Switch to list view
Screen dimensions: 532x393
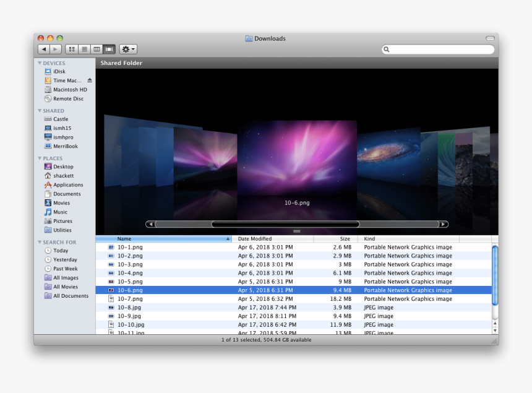(84, 50)
